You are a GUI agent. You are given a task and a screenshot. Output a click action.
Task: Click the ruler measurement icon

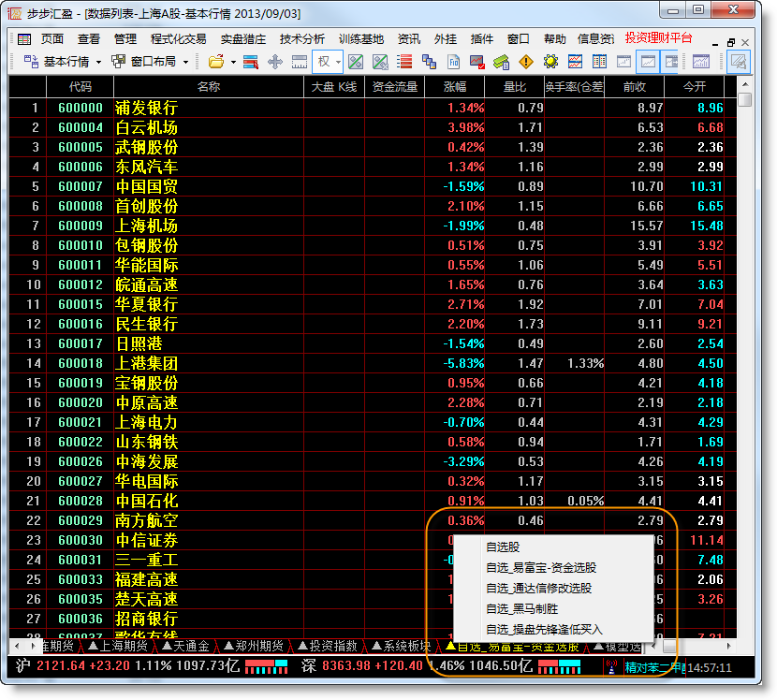point(300,62)
